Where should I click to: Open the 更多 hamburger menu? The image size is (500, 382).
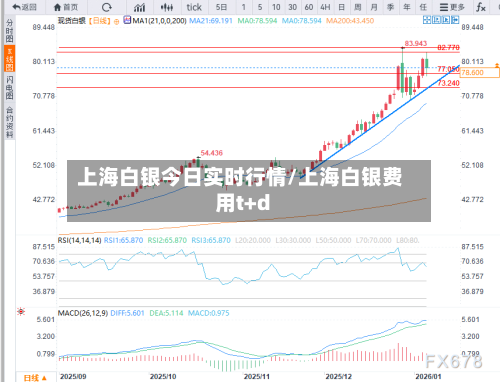(x=452, y=7)
